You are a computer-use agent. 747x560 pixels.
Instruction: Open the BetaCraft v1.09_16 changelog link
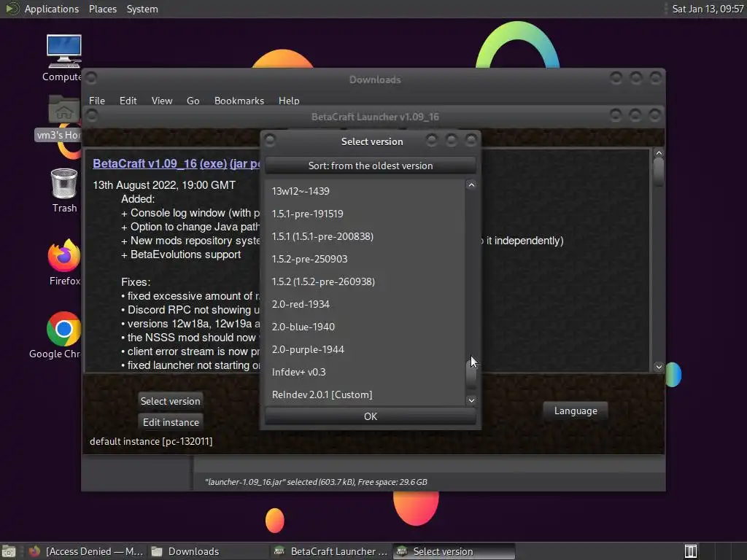(145, 163)
